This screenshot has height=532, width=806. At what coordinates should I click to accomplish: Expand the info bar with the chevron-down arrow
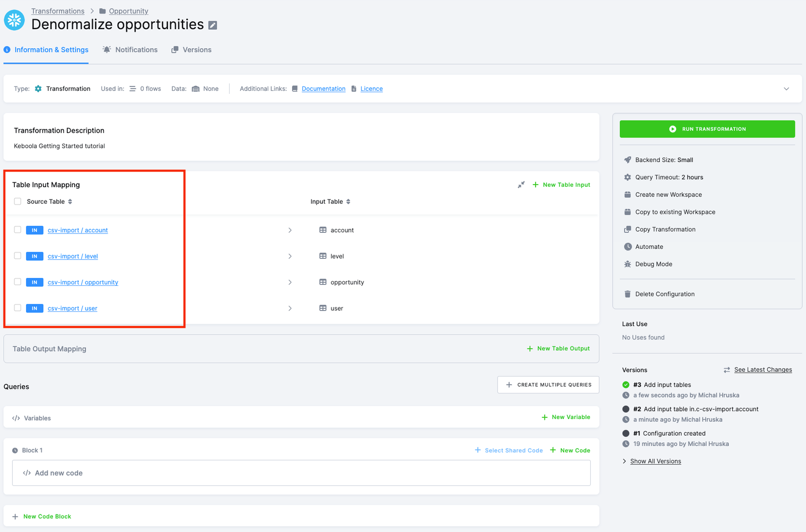(786, 89)
